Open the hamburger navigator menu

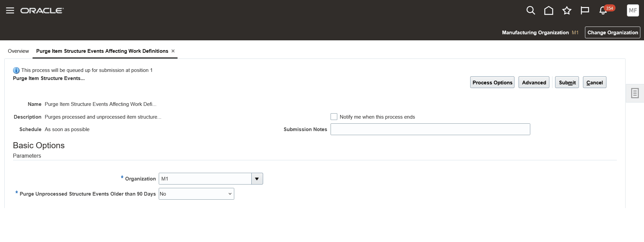pos(10,10)
